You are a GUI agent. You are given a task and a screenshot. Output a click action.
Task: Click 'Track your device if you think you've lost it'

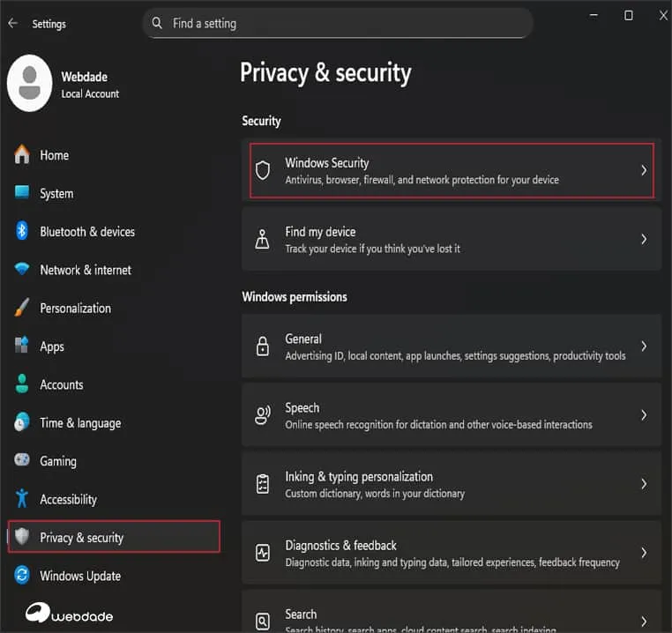tap(372, 249)
